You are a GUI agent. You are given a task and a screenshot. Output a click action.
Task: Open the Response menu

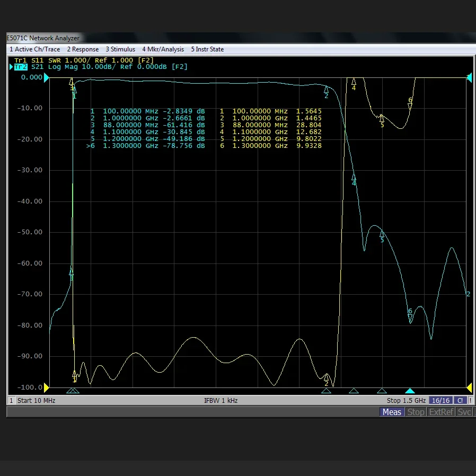pos(83,49)
